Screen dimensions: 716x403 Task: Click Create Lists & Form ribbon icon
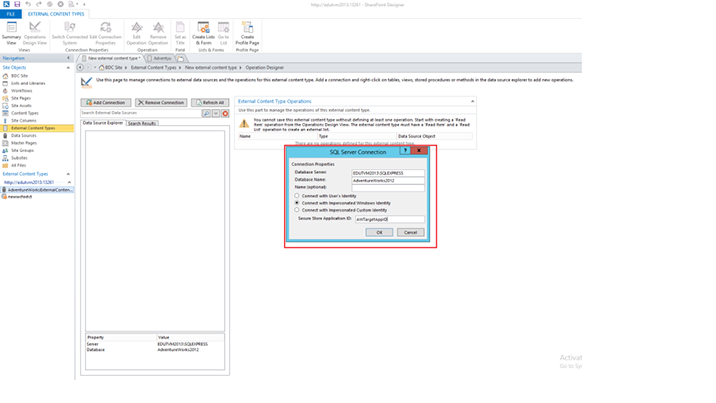(x=203, y=33)
